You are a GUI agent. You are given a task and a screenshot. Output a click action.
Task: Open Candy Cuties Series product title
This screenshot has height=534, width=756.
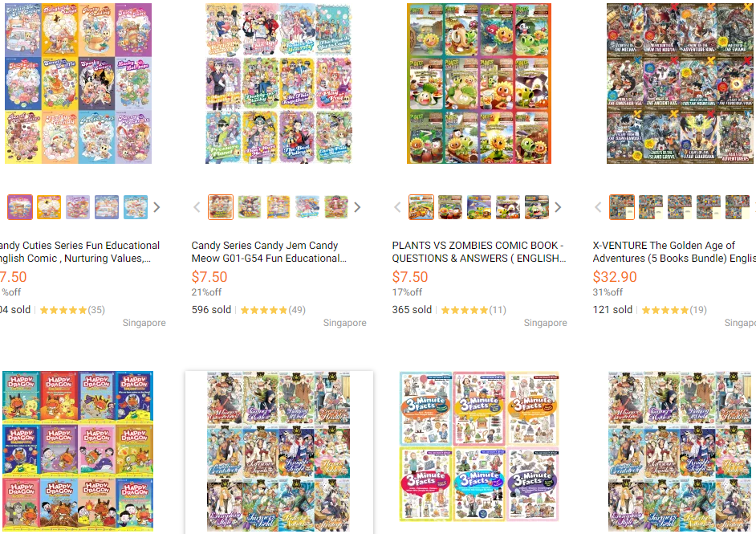pos(79,252)
